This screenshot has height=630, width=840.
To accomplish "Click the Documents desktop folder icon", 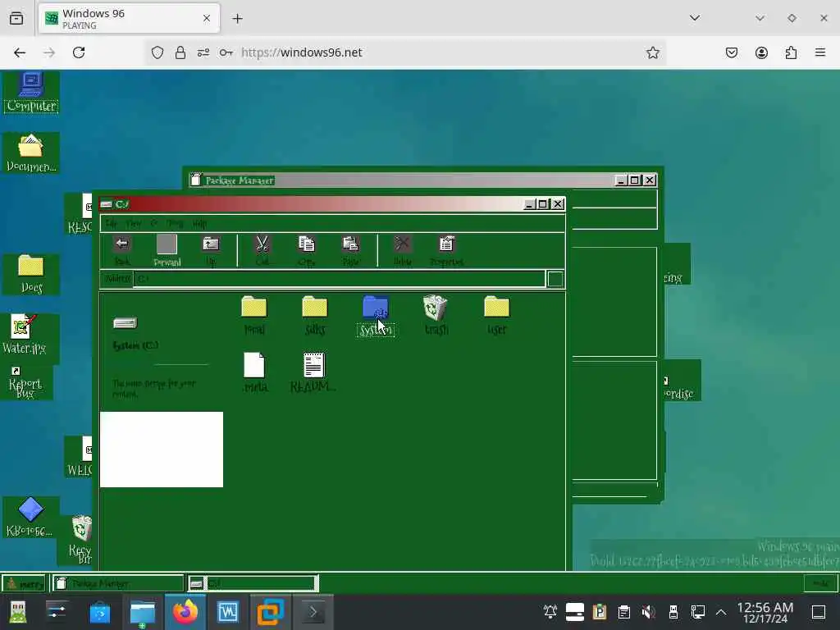I will point(31,153).
